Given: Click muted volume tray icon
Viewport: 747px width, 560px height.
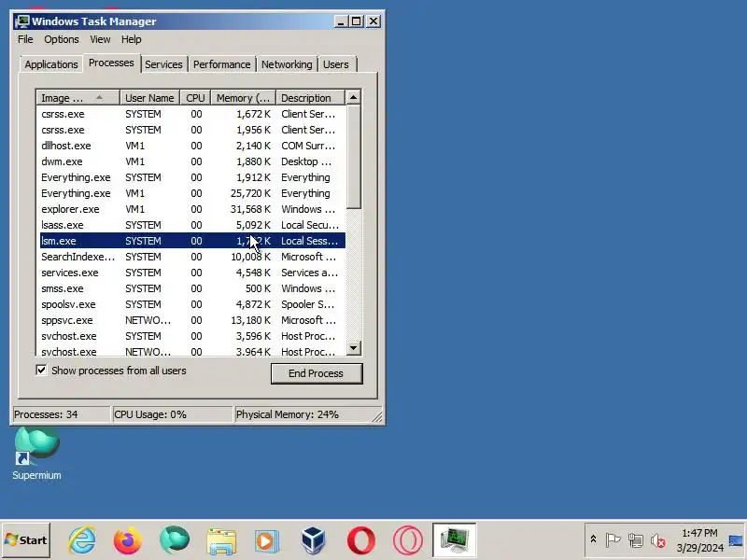Looking at the screenshot, I should point(658,540).
